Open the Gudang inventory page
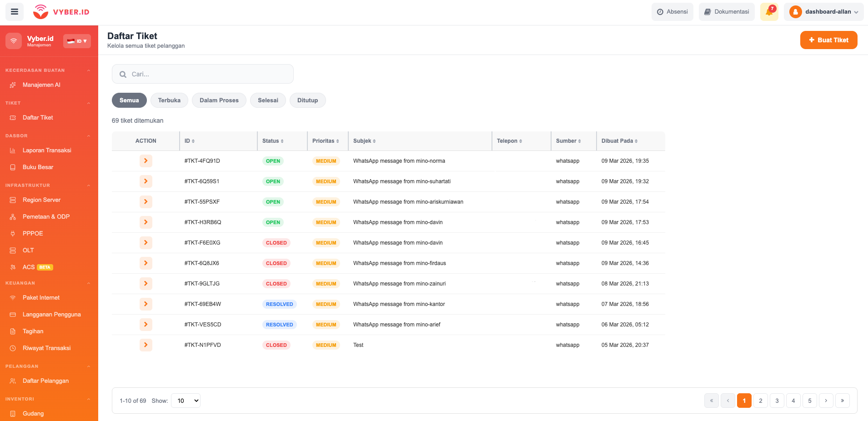868x421 pixels. coord(34,413)
